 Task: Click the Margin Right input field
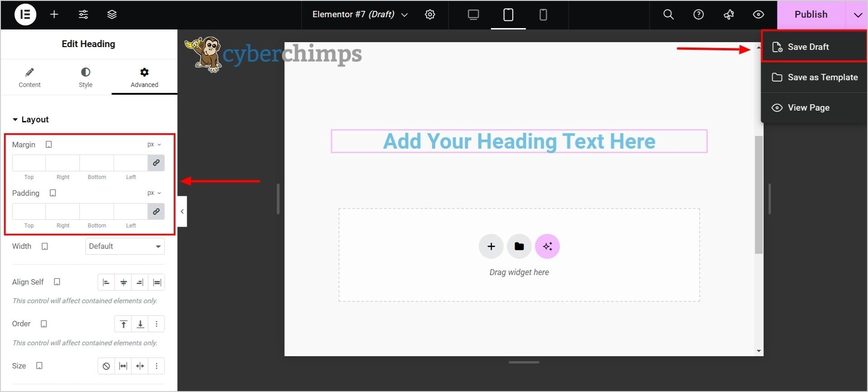pos(63,163)
